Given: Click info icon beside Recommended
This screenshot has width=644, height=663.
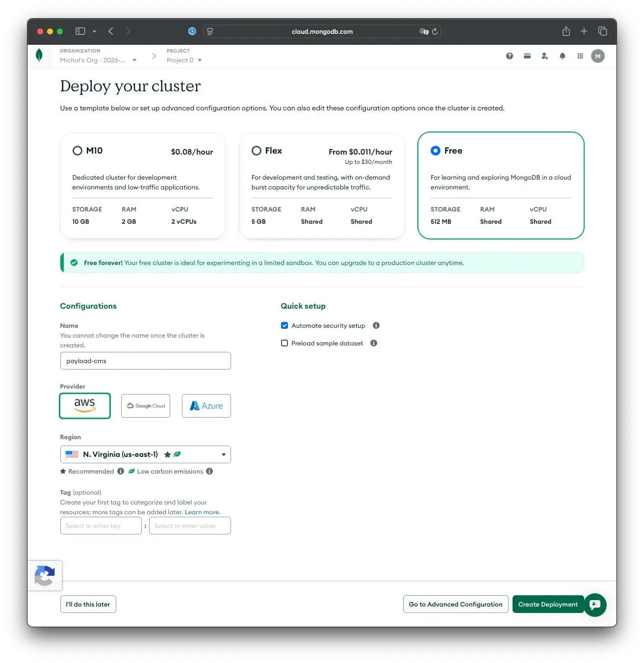Looking at the screenshot, I should coord(121,471).
